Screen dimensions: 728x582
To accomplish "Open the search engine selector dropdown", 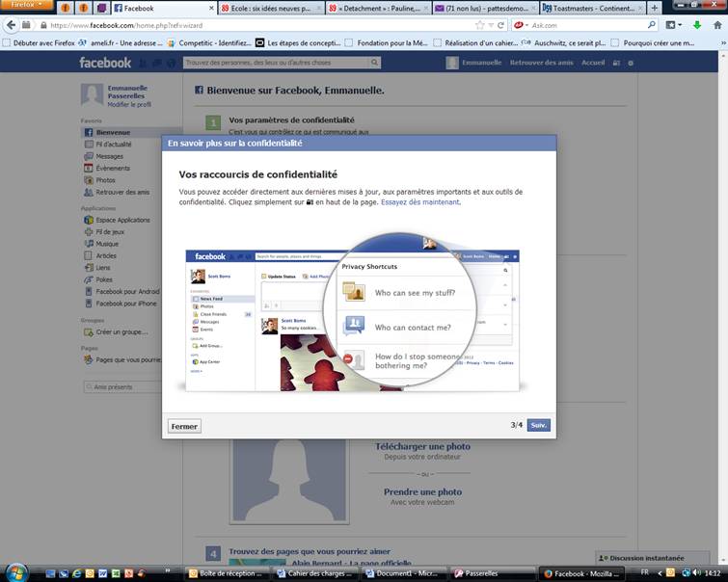I will 521,25.
